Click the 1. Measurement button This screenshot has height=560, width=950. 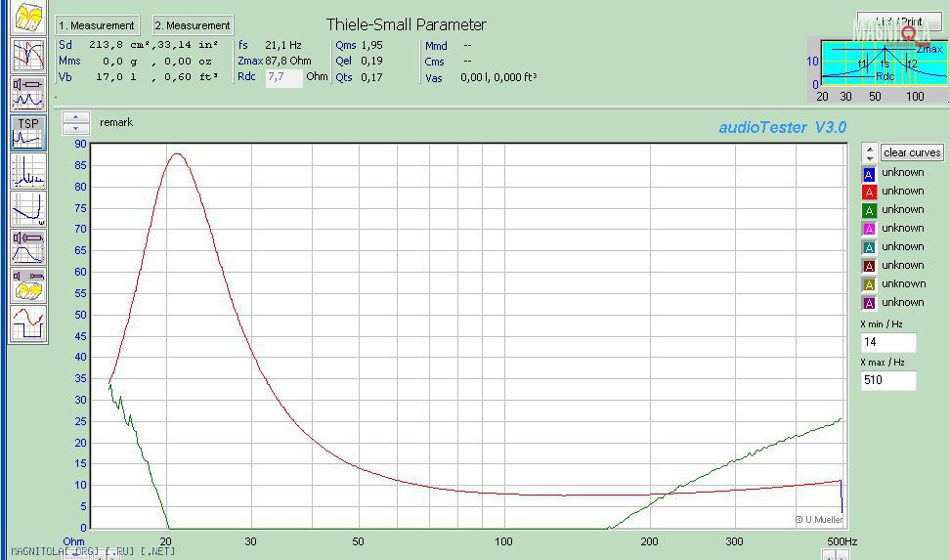97,25
